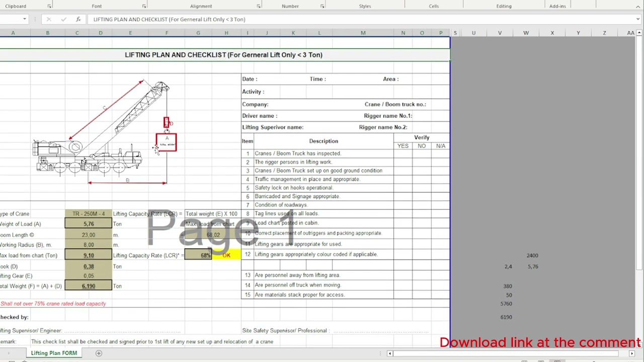The image size is (644, 362).
Task: Open the Font settings dialog launcher
Action: 144,6
